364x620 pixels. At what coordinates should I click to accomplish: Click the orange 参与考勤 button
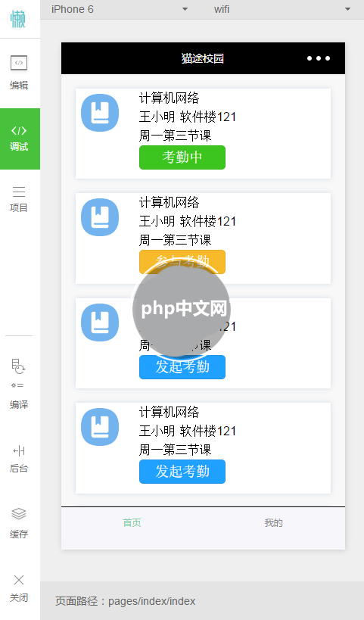[x=182, y=262]
